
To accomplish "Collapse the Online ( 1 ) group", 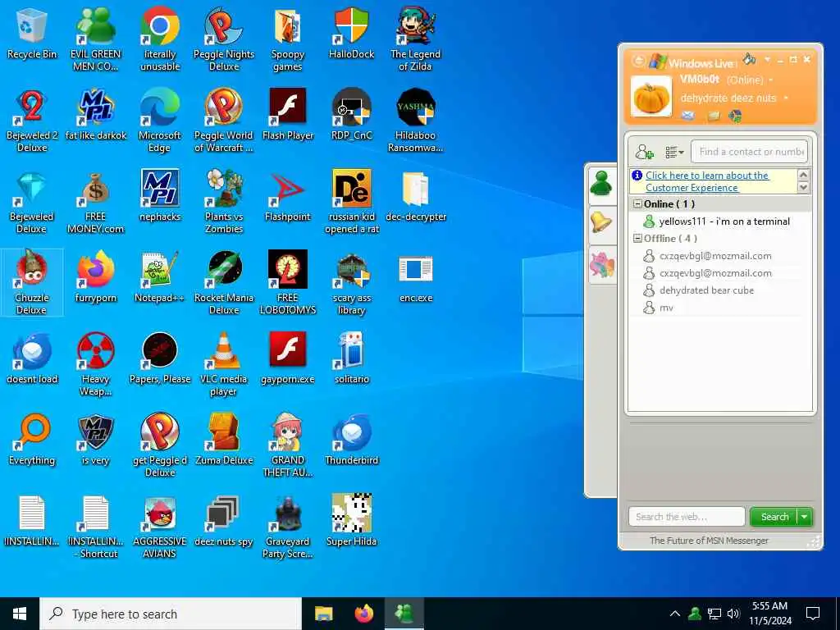I will [x=637, y=203].
